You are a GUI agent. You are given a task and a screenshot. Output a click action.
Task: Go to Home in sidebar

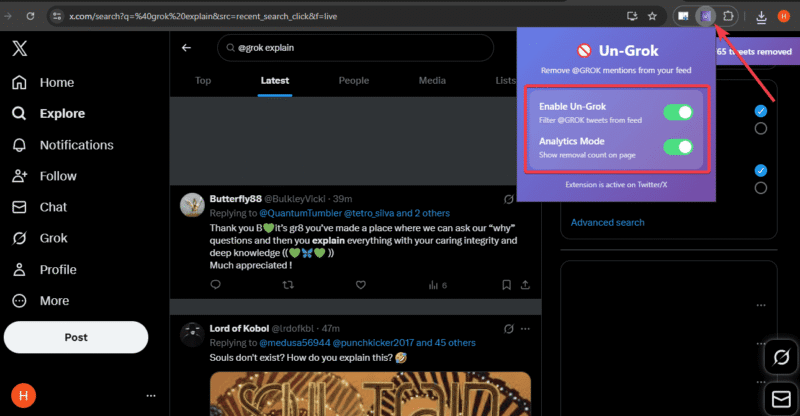[x=43, y=82]
